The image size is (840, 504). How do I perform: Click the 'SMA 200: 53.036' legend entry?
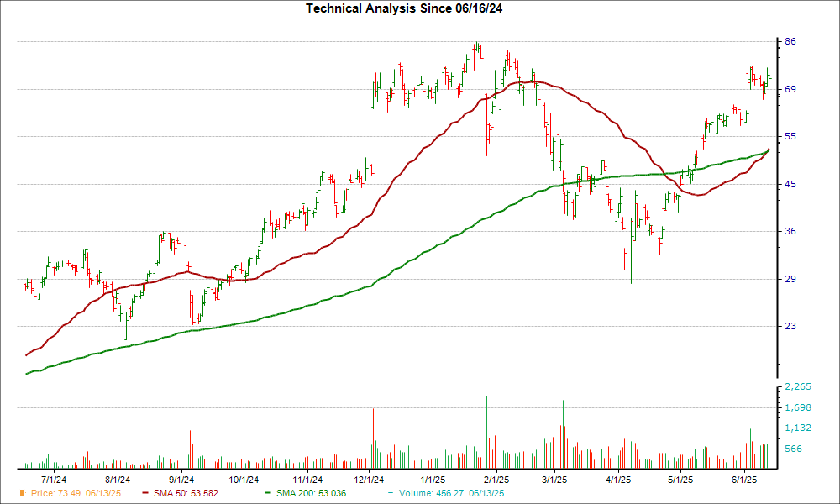click(x=312, y=493)
